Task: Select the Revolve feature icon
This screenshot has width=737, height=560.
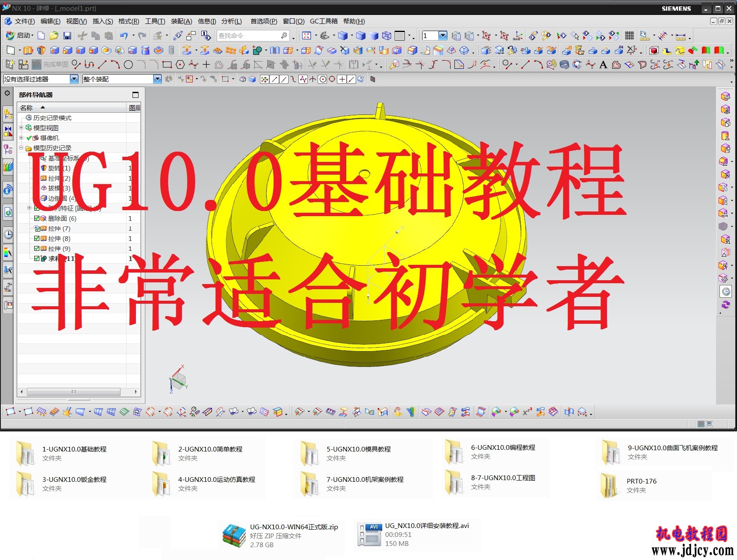Action: pyautogui.click(x=41, y=50)
